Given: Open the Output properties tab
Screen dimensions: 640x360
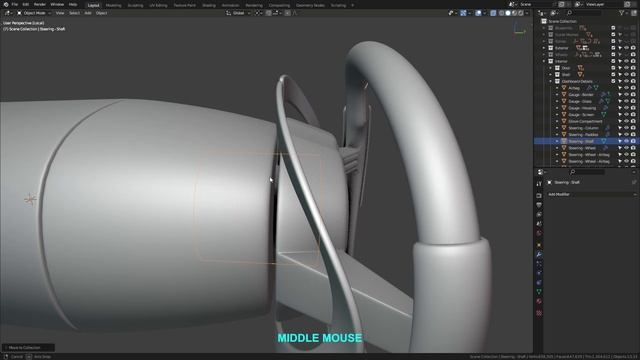Looking at the screenshot, I should point(539,205).
